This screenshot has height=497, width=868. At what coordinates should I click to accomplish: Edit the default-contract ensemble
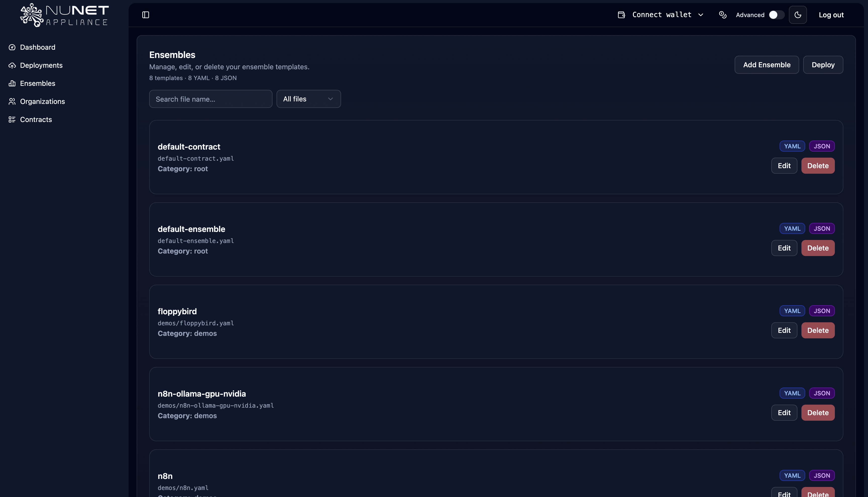[x=784, y=166]
